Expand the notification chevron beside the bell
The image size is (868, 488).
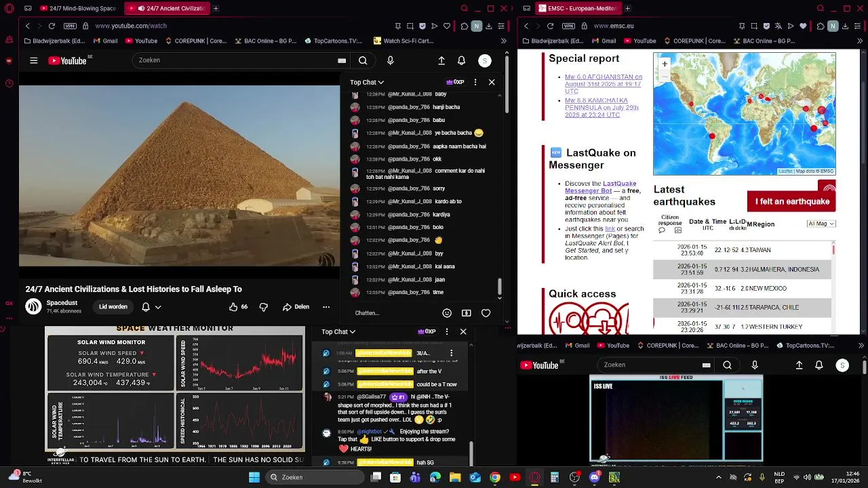[x=158, y=306]
